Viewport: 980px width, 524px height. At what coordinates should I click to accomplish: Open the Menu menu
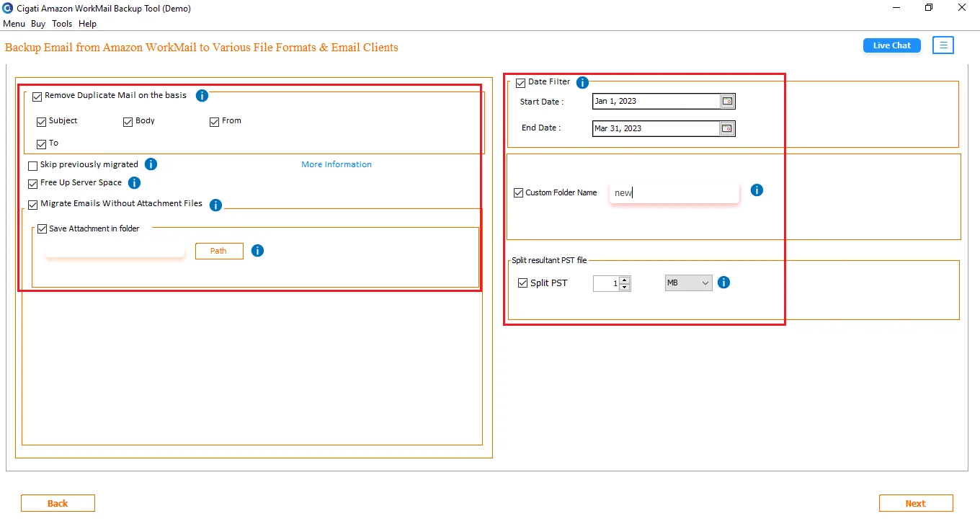14,24
